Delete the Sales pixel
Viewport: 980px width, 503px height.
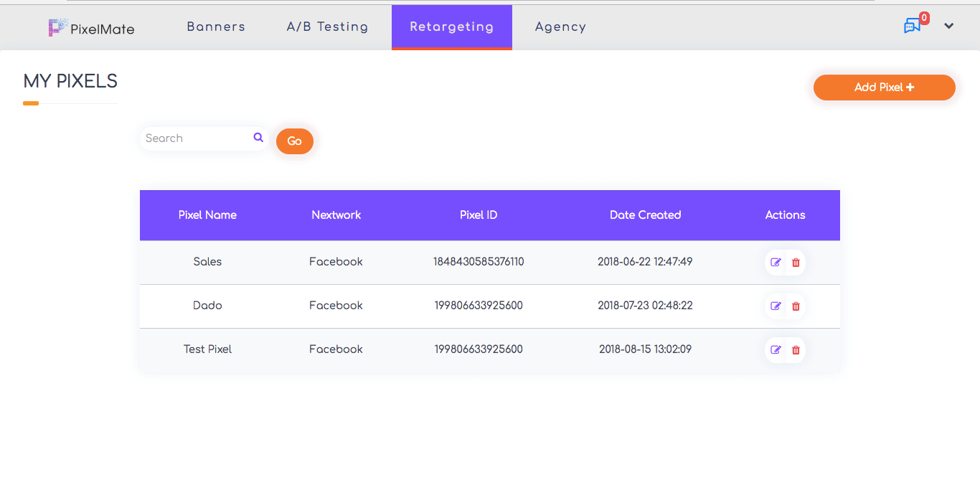point(796,263)
